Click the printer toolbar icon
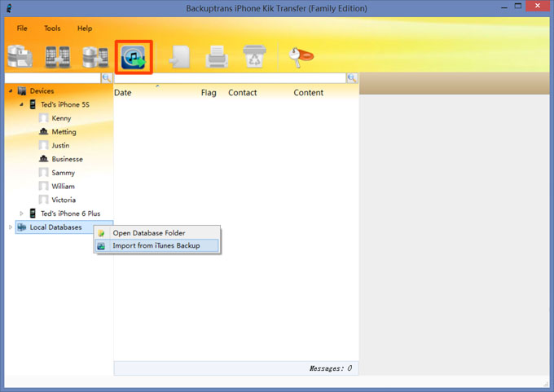This screenshot has height=392, width=554. point(217,56)
